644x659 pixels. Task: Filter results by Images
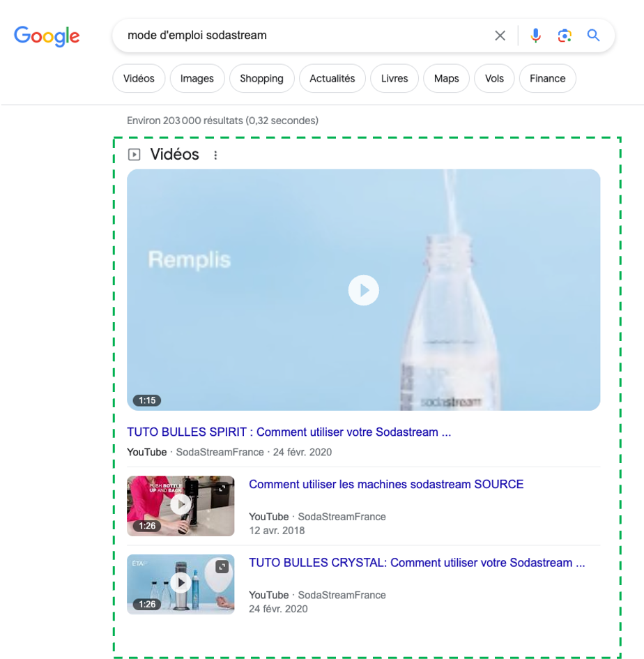[197, 79]
